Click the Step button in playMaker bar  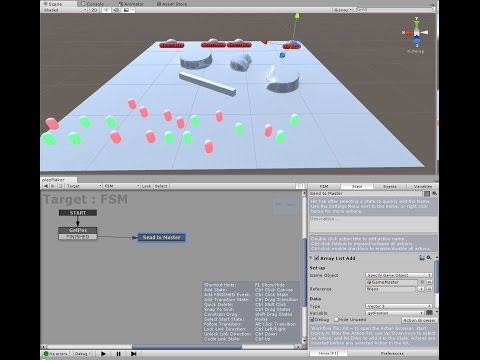[133, 354]
